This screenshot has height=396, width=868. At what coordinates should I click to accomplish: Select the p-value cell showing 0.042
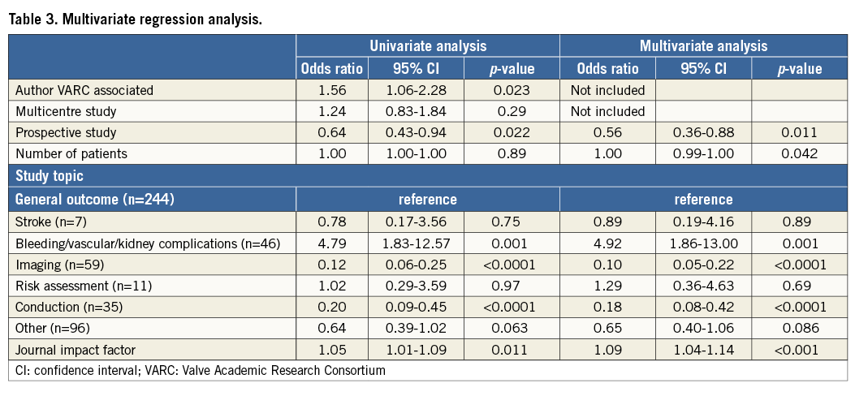pos(797,153)
